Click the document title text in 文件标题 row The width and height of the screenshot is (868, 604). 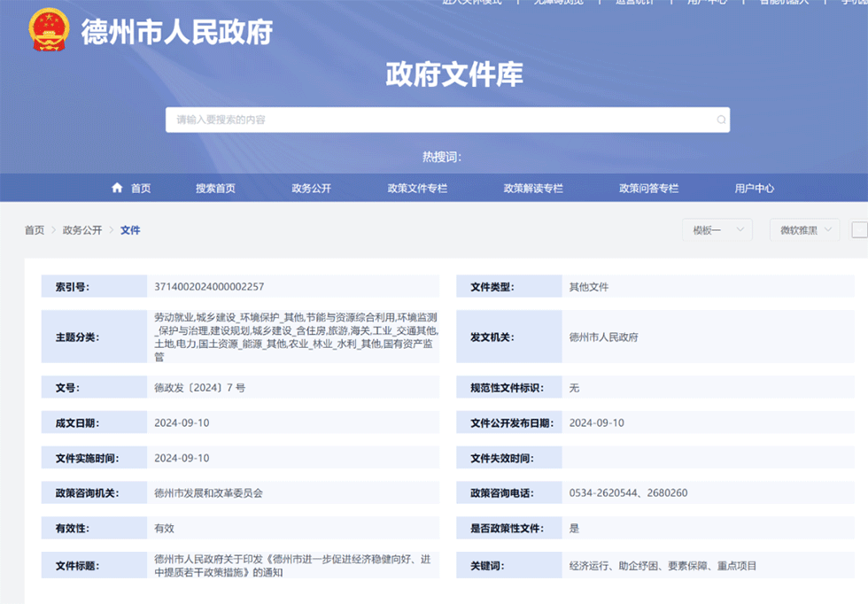click(292, 565)
